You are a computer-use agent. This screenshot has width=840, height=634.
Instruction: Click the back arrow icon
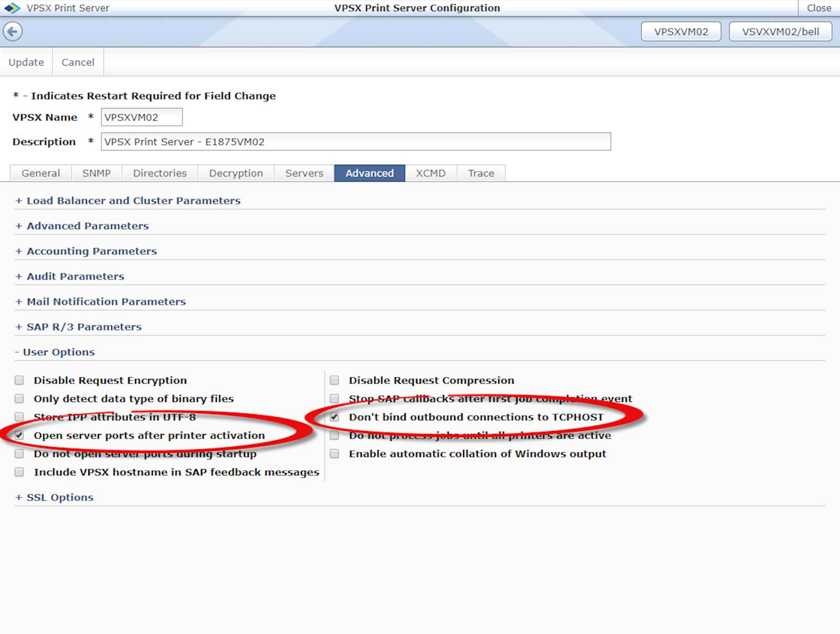coord(13,31)
